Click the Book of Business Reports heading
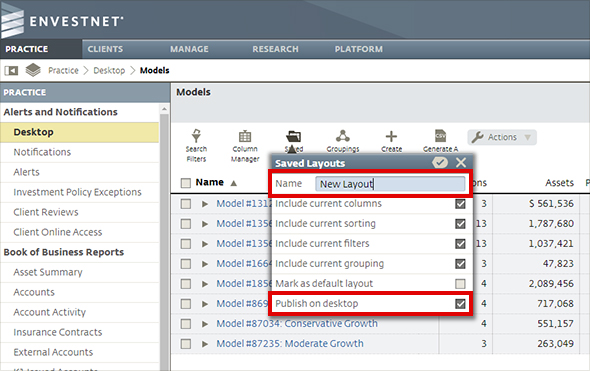This screenshot has height=371, width=590. point(64,252)
